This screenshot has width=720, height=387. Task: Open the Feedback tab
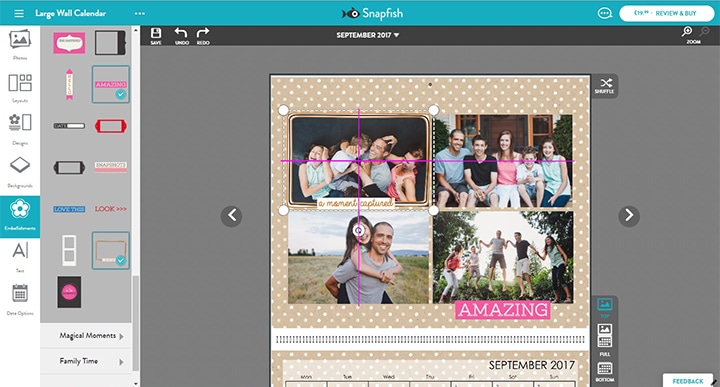(x=687, y=381)
